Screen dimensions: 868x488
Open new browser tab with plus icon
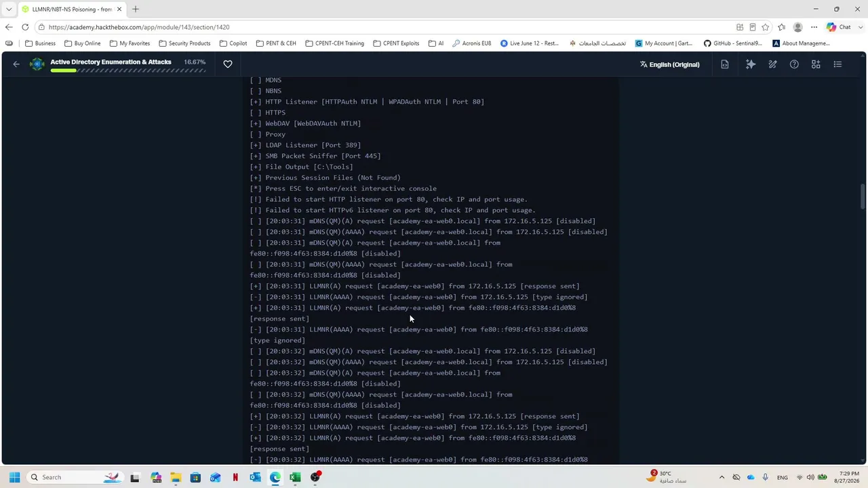tap(136, 9)
